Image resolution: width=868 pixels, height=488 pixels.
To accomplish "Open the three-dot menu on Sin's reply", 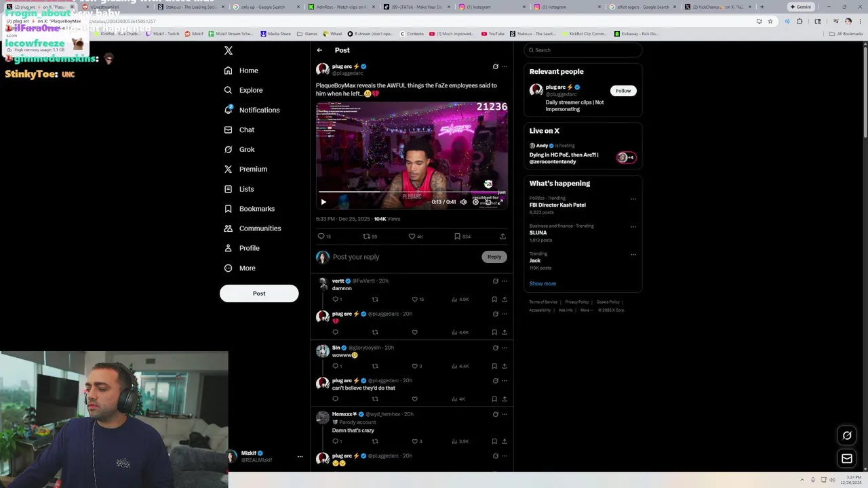I will click(505, 348).
